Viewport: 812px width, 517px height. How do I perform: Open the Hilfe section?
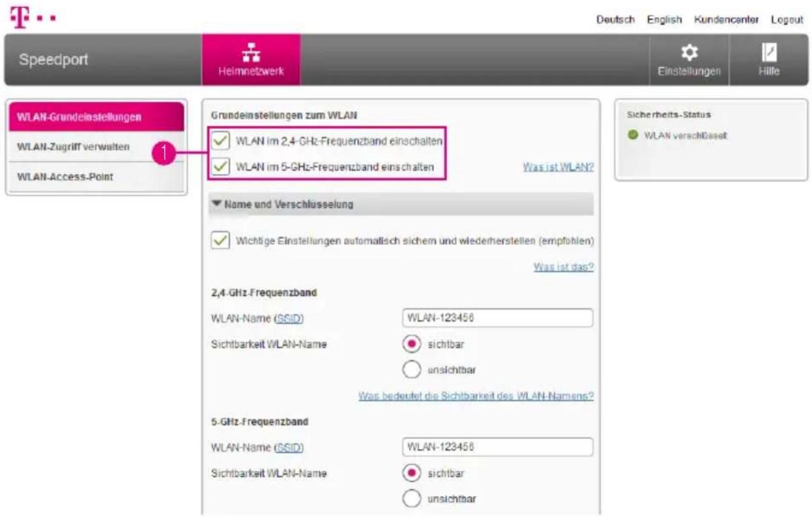(x=768, y=60)
